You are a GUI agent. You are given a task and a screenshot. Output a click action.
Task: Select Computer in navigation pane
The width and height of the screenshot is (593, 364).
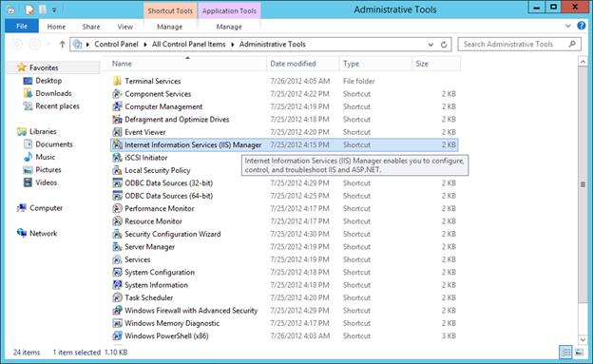(46, 208)
